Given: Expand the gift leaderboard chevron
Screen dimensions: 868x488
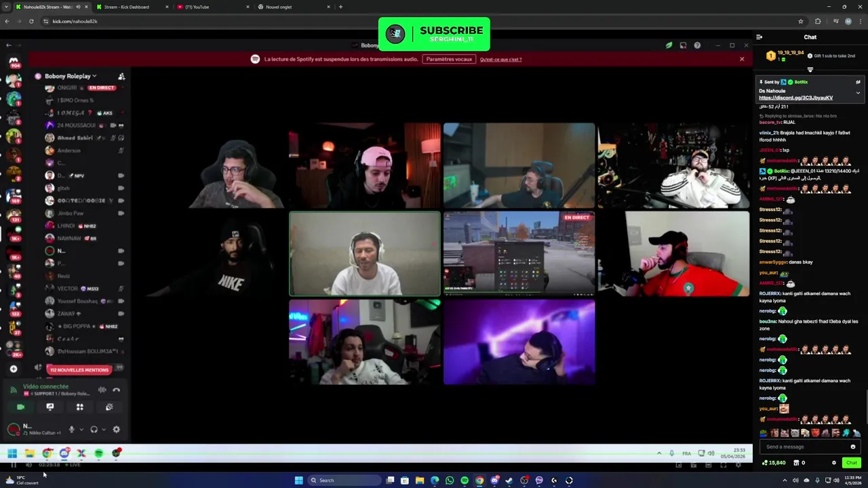Looking at the screenshot, I should click(810, 69).
